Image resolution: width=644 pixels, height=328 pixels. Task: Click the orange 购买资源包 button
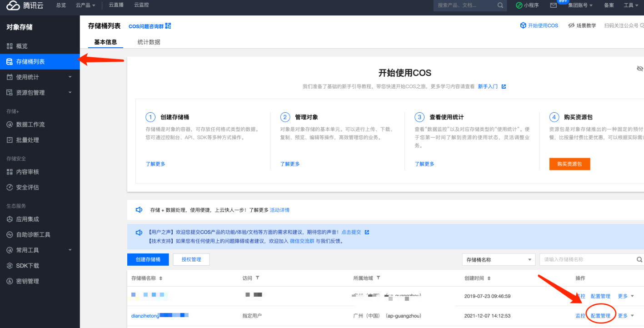click(x=569, y=164)
